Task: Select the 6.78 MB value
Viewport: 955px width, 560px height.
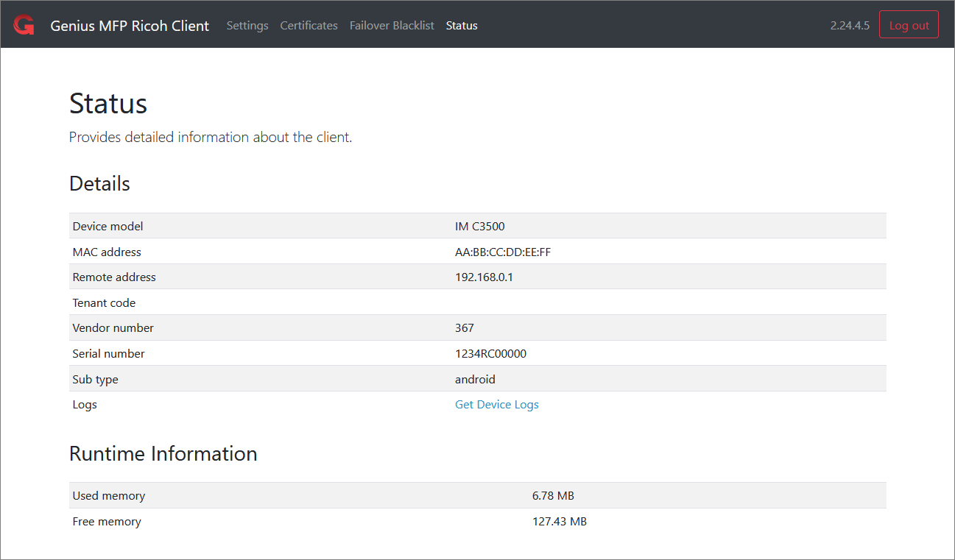Action: pyautogui.click(x=553, y=495)
